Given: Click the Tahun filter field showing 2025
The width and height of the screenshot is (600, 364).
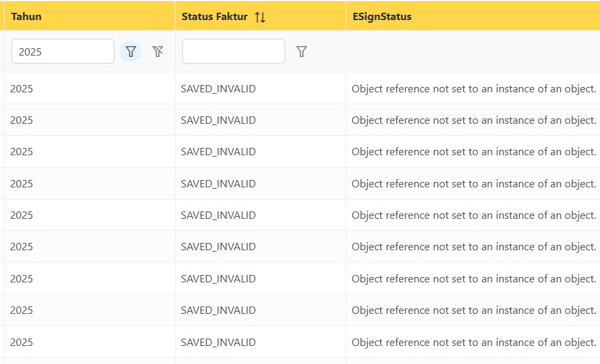Looking at the screenshot, I should 63,52.
